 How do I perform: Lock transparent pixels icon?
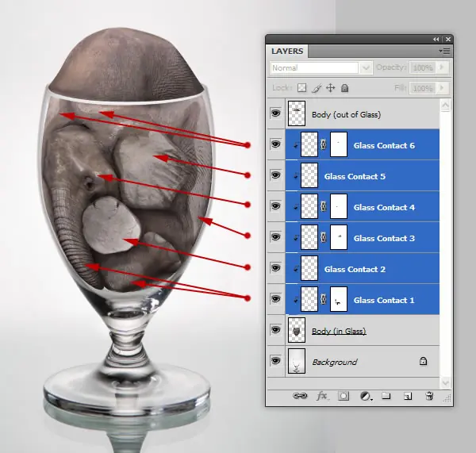(301, 88)
